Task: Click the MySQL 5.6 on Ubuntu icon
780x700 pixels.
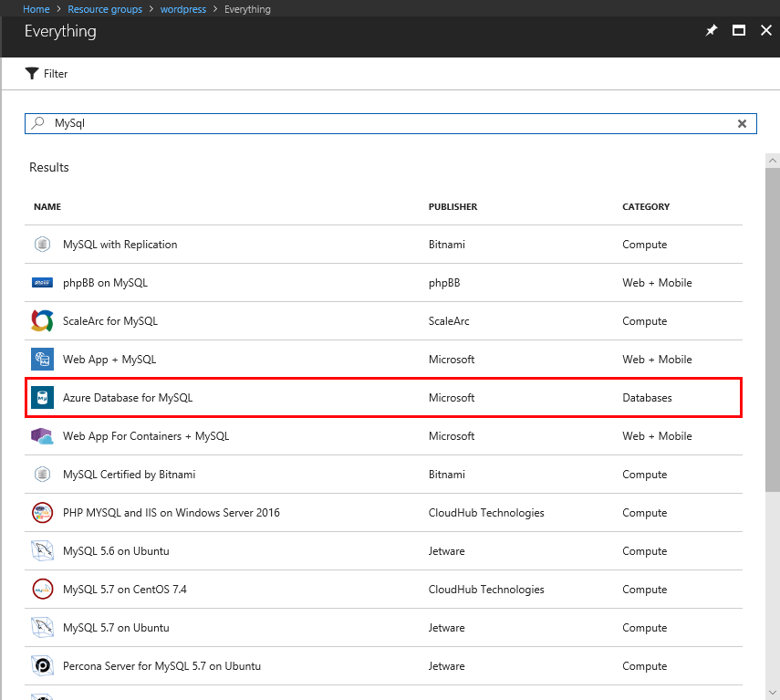Action: point(42,550)
